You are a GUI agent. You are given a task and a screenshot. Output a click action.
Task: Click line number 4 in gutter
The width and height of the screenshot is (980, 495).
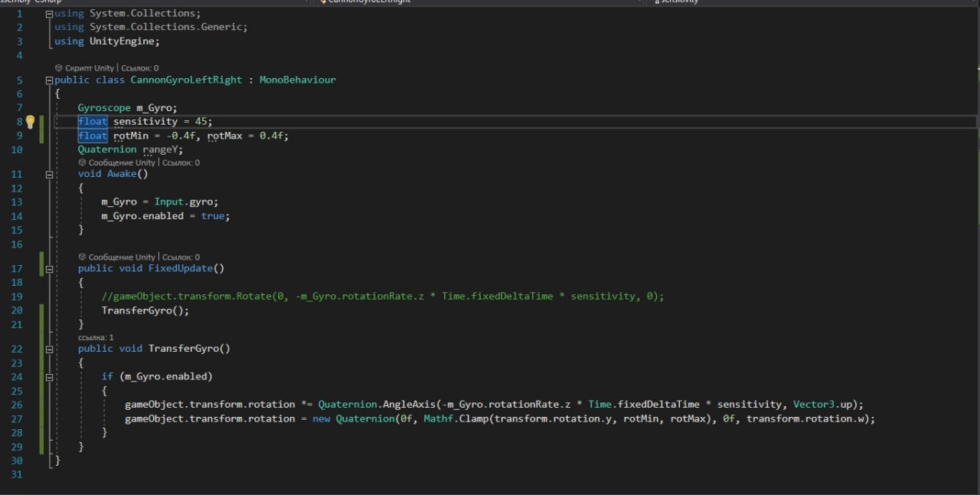pyautogui.click(x=20, y=55)
